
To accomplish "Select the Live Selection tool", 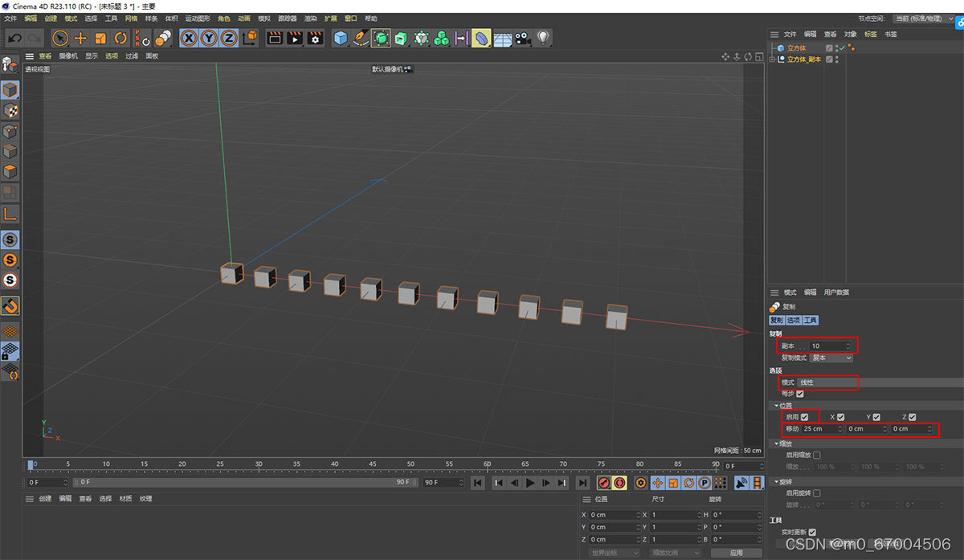I will pyautogui.click(x=60, y=38).
